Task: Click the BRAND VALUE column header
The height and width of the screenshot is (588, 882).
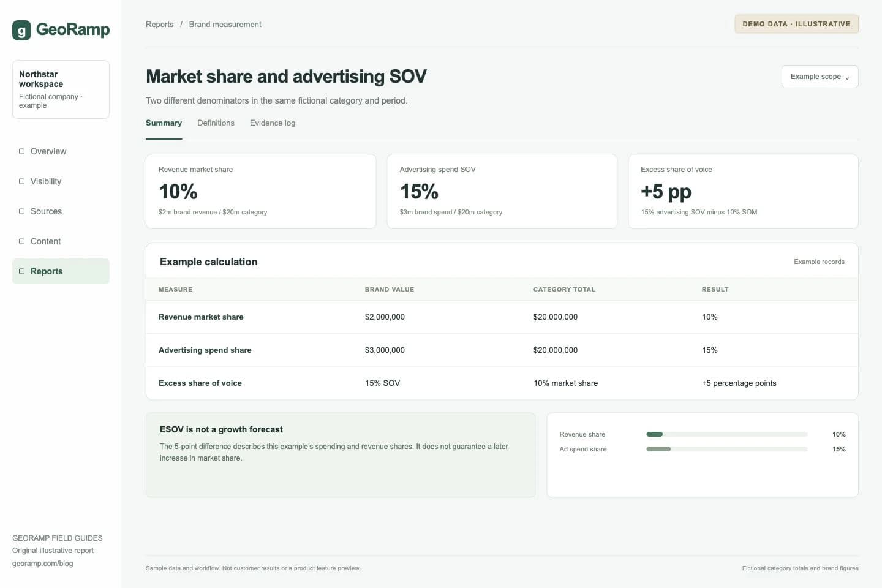Action: [x=390, y=289]
